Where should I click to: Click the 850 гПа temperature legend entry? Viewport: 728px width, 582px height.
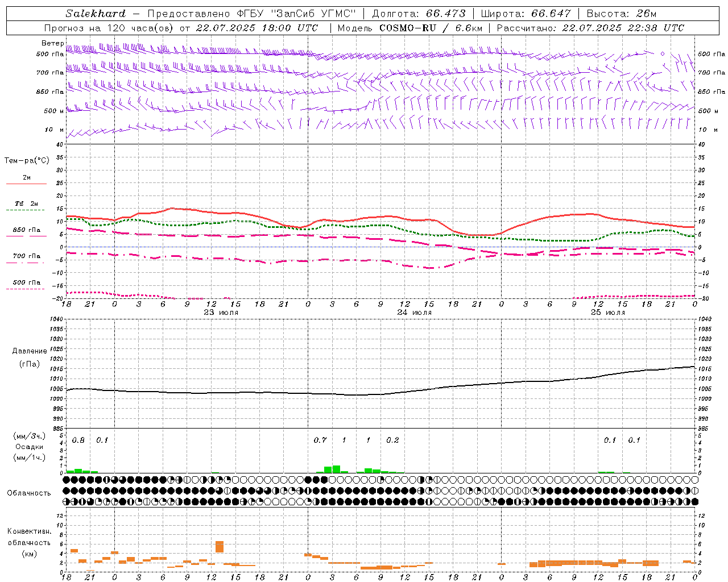point(26,230)
